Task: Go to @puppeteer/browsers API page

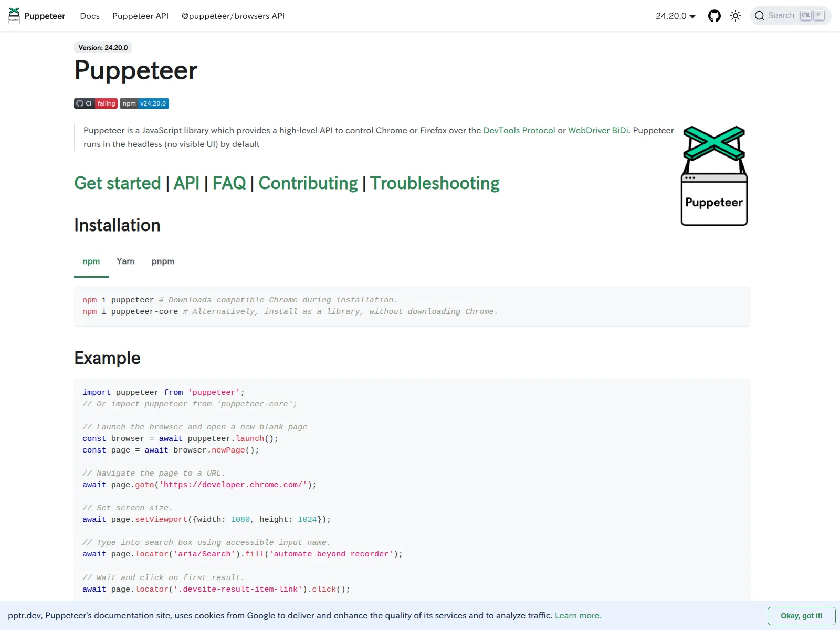Action: (x=233, y=16)
